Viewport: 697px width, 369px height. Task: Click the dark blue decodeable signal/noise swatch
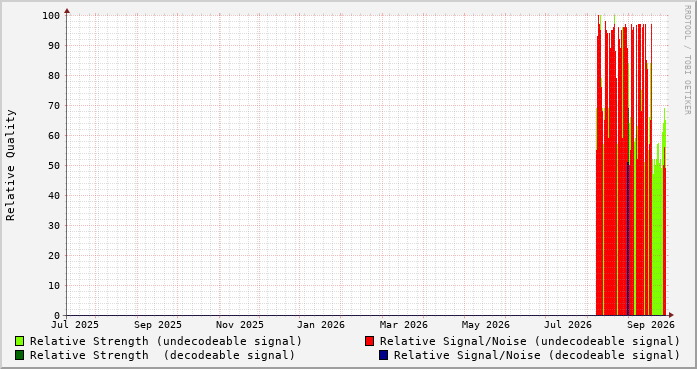pos(384,355)
